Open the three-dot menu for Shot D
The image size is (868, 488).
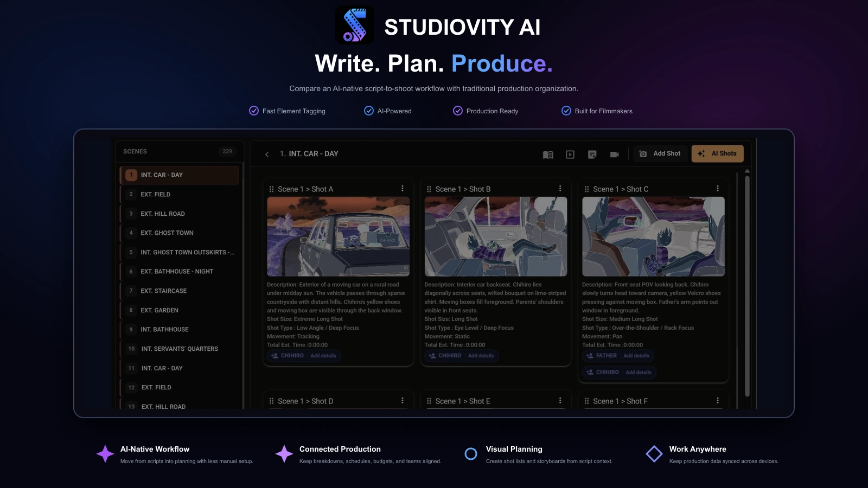point(403,401)
